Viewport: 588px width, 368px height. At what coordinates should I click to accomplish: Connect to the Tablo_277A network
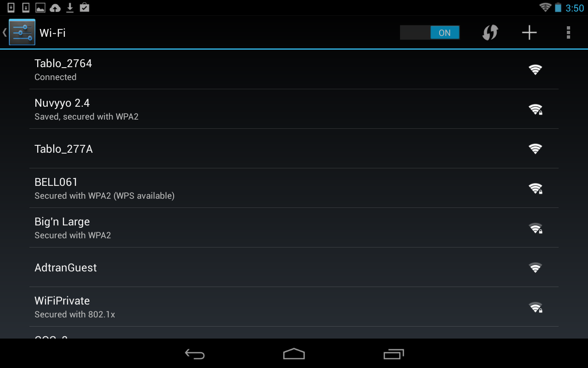[x=294, y=149]
